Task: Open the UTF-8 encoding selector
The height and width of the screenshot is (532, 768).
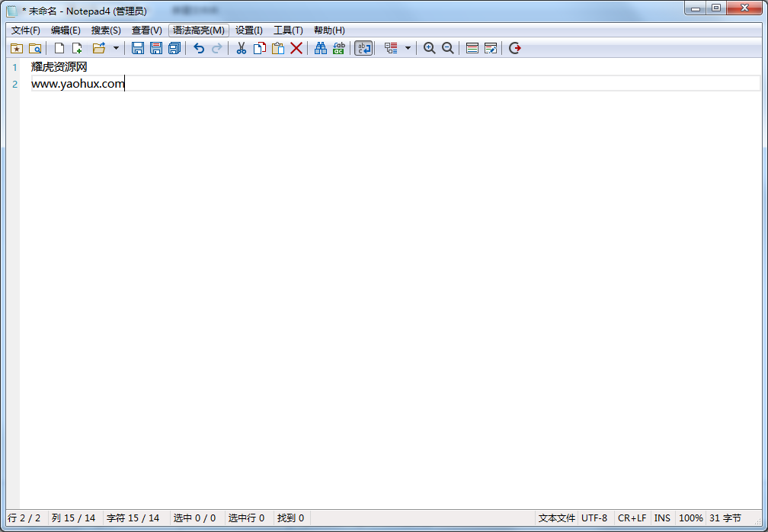Action: pyautogui.click(x=594, y=518)
